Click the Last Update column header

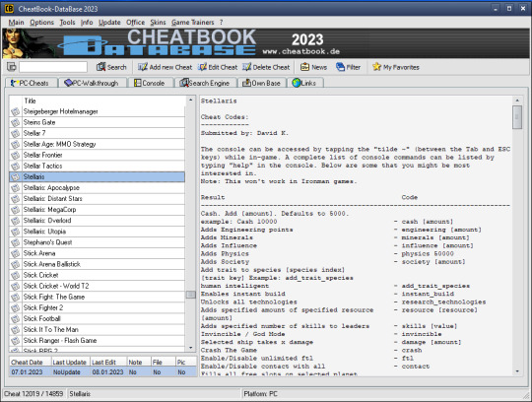click(71, 362)
